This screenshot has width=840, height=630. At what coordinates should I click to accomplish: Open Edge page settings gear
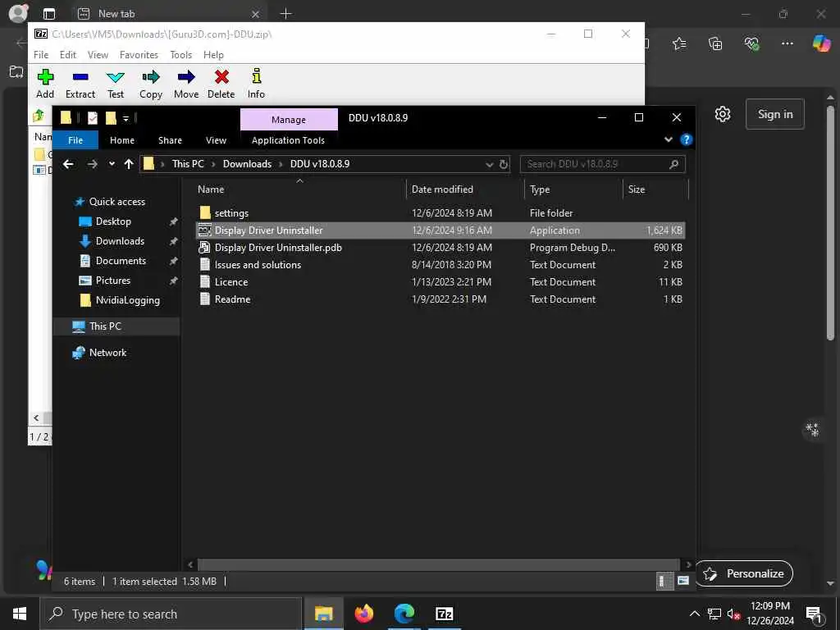pos(723,114)
